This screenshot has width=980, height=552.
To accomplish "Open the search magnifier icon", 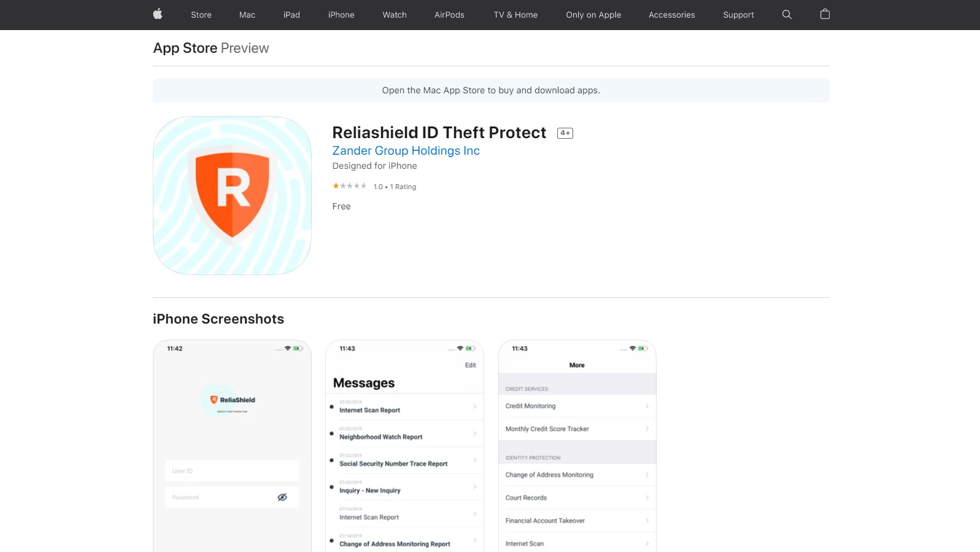I will pyautogui.click(x=787, y=15).
